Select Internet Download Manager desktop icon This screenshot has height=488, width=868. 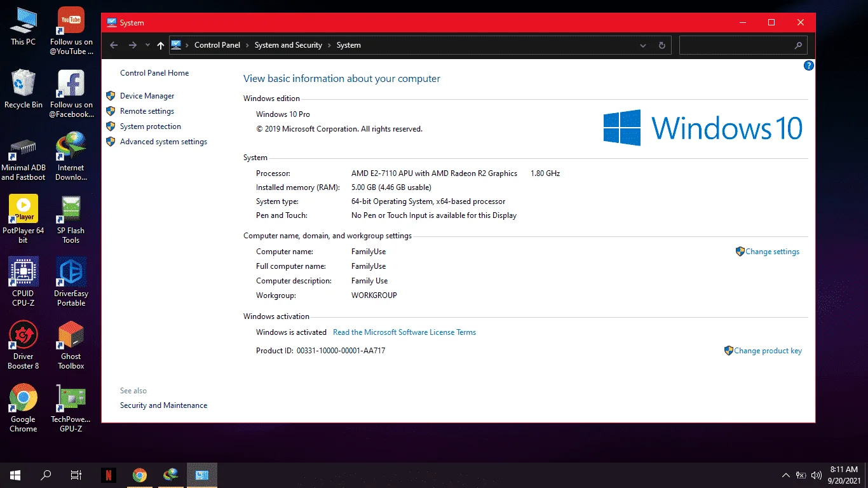coord(71,157)
